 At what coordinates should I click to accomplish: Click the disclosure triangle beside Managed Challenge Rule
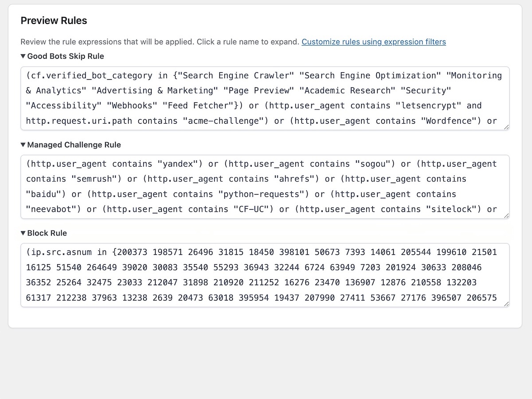[x=23, y=145]
